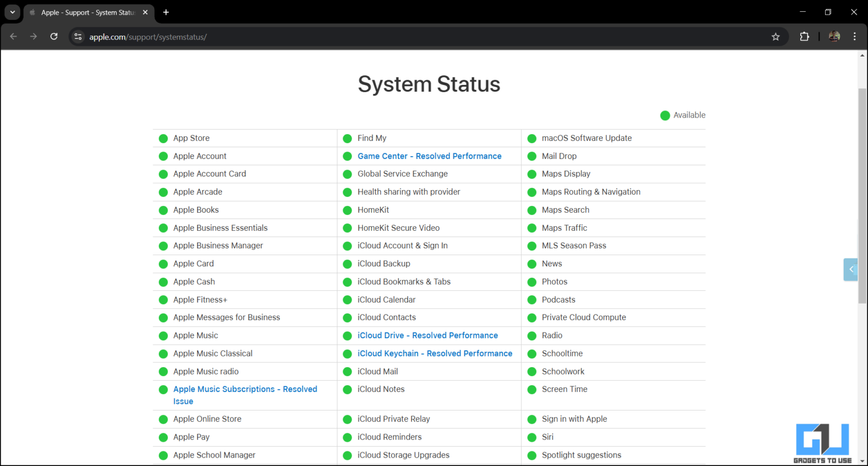This screenshot has height=466, width=868.
Task: Click the green Available legend indicator
Action: pyautogui.click(x=665, y=115)
